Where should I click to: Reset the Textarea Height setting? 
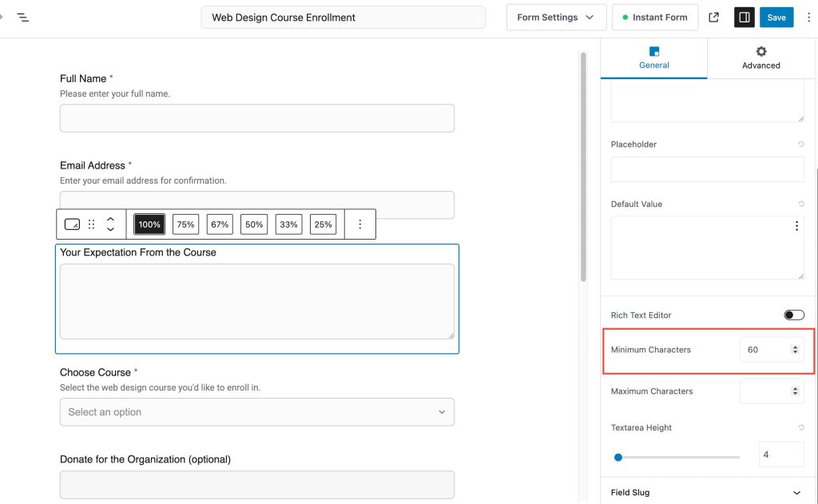click(x=800, y=427)
